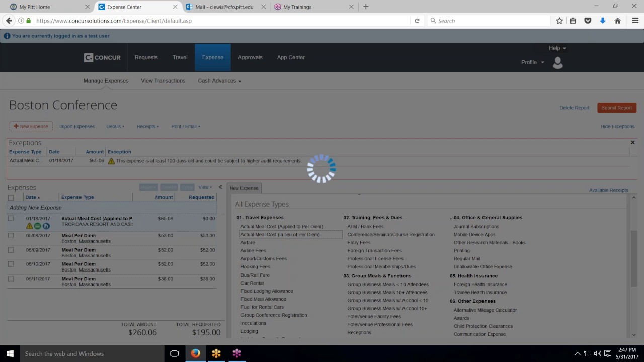Click the blue receipt icon under the 01/18/2017 expense
Viewport: 644px width, 362px height.
pos(46,226)
